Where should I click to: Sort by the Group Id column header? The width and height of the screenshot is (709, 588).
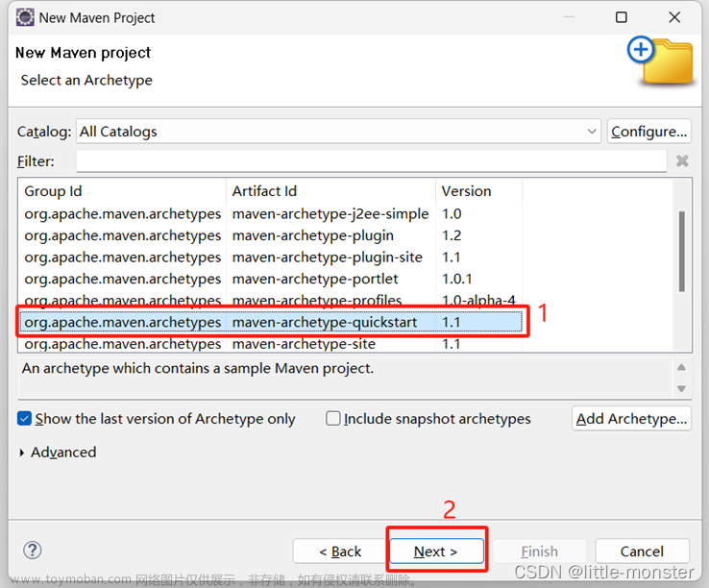122,191
